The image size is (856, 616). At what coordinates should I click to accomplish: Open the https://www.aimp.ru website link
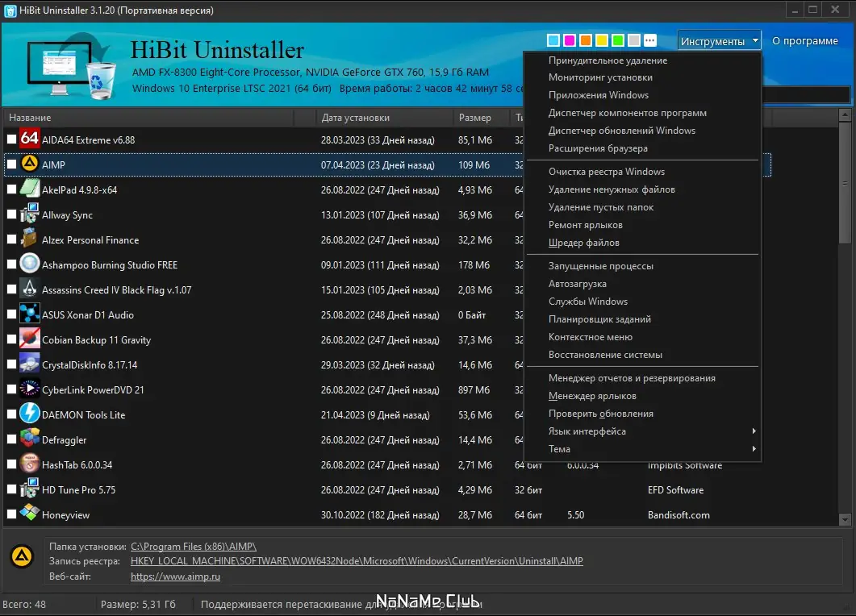pyautogui.click(x=175, y=576)
